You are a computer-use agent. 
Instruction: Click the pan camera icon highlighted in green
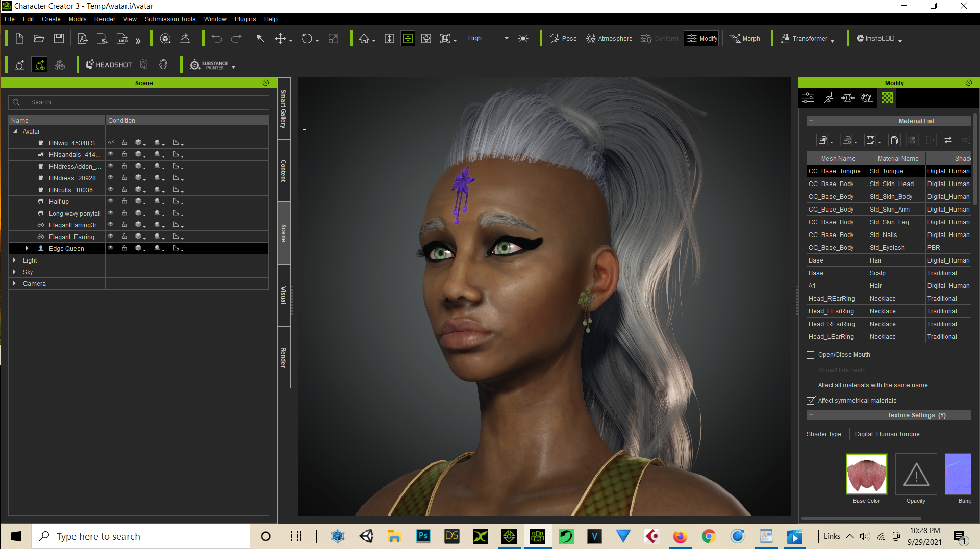(x=408, y=39)
